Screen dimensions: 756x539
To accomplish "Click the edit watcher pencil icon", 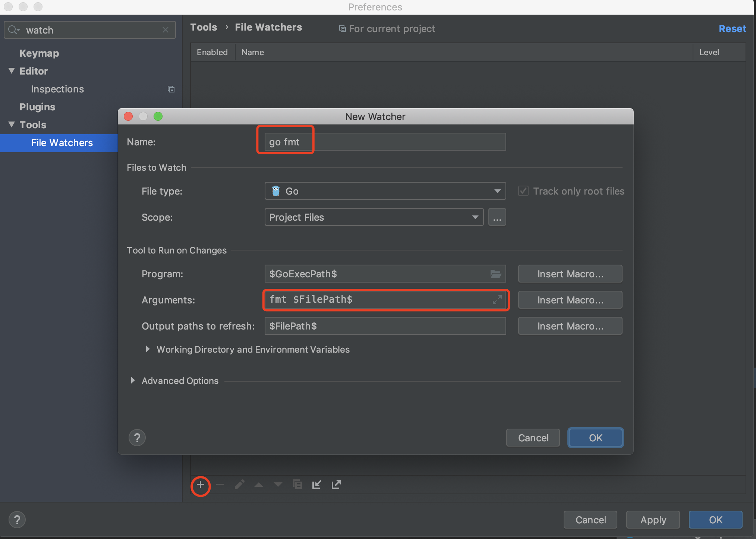I will [x=239, y=485].
